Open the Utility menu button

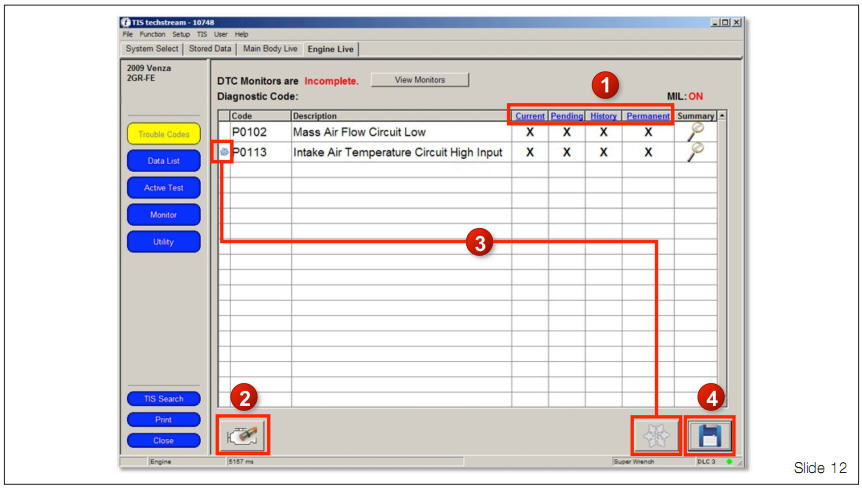(164, 242)
